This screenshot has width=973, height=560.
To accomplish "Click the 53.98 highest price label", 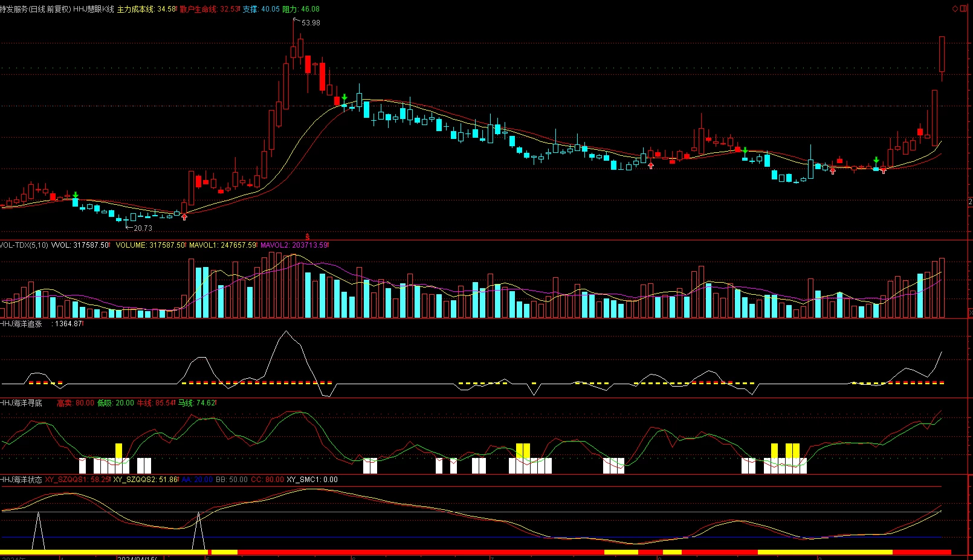I will coord(311,23).
